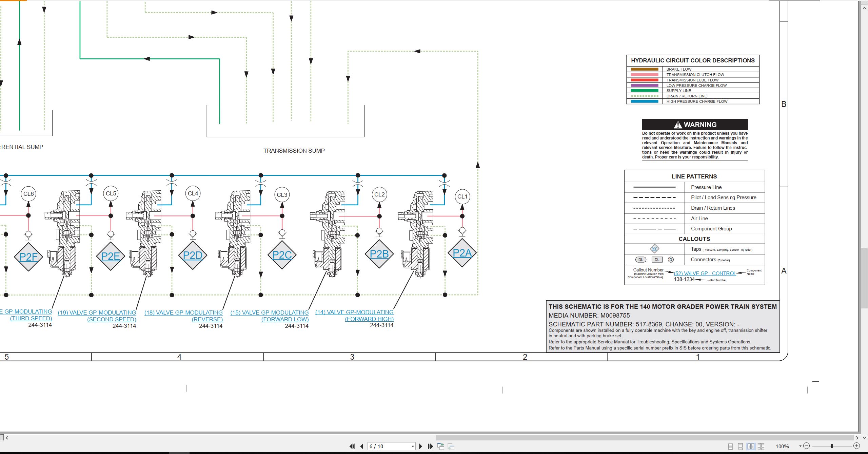Open the P2A pressure tap link
This screenshot has width=868, height=454.
tap(462, 253)
